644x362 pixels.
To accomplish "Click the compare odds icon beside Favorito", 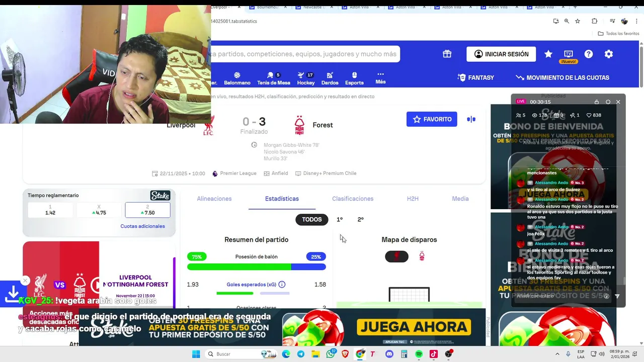I will pyautogui.click(x=471, y=119).
